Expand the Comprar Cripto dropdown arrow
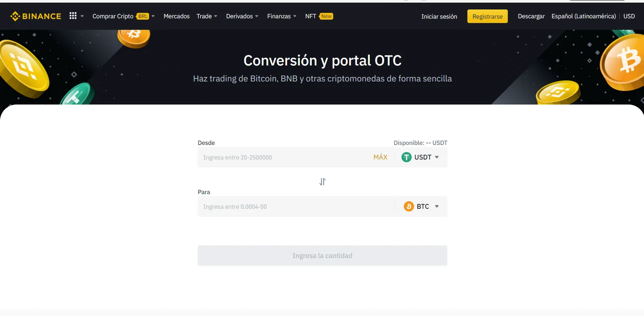Screen dimensions: 644x316 tap(153, 16)
